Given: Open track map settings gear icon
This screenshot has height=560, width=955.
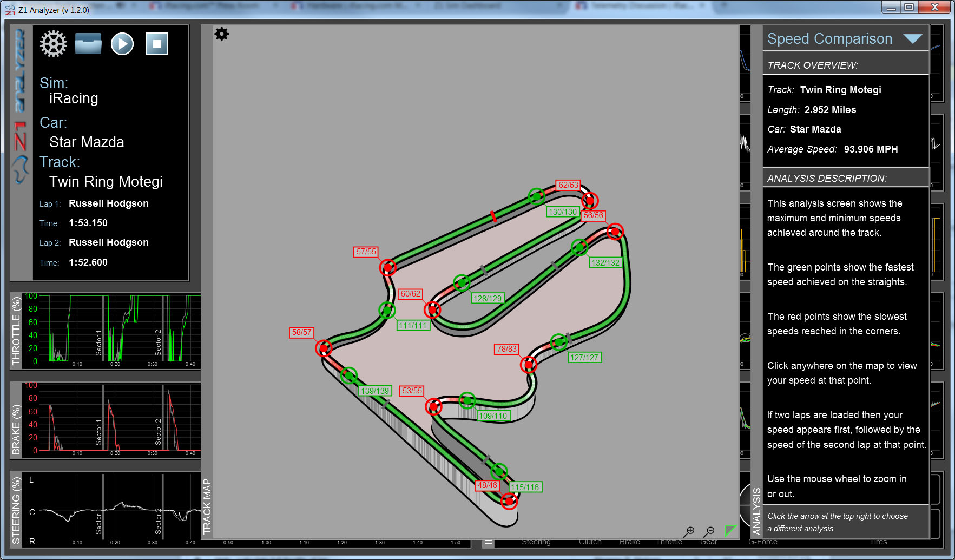Looking at the screenshot, I should click(222, 34).
